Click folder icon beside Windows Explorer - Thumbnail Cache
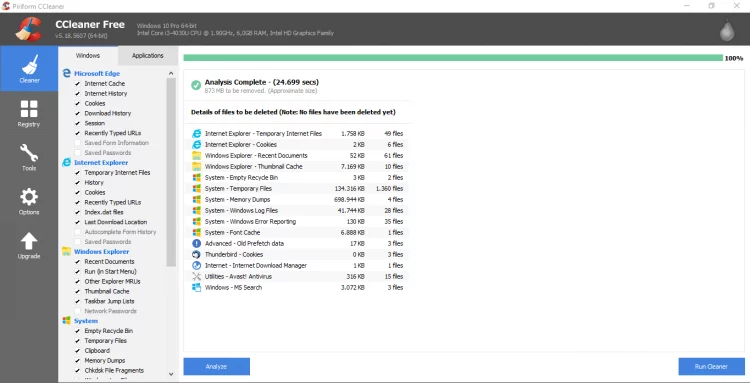The image size is (750, 383). [x=196, y=166]
